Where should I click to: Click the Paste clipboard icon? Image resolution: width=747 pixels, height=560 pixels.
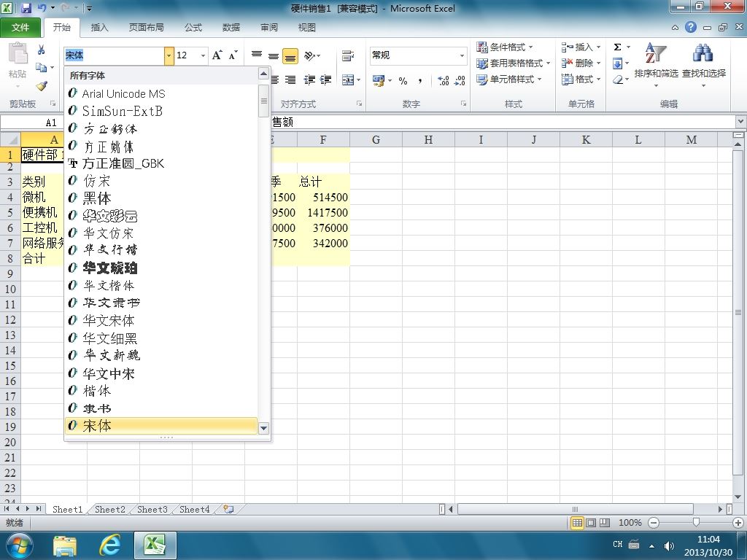coord(18,53)
